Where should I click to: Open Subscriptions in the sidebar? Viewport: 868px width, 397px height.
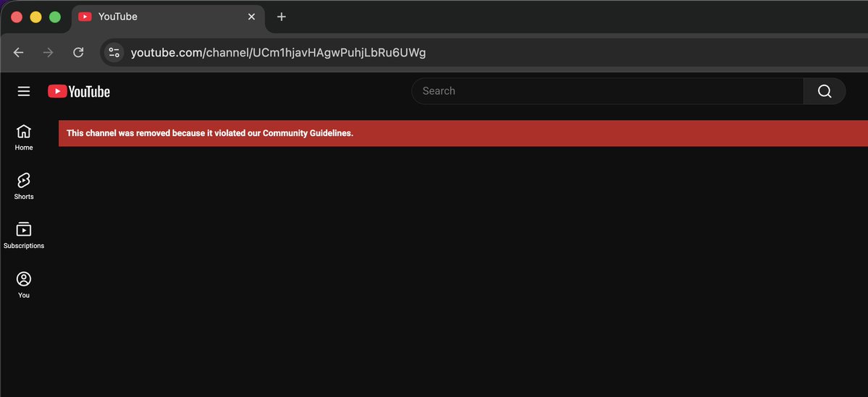click(24, 236)
